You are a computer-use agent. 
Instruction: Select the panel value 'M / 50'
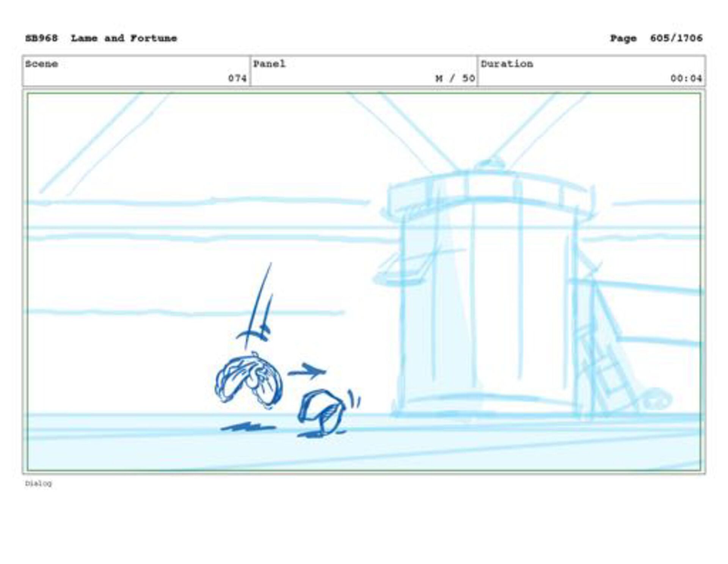click(x=455, y=78)
